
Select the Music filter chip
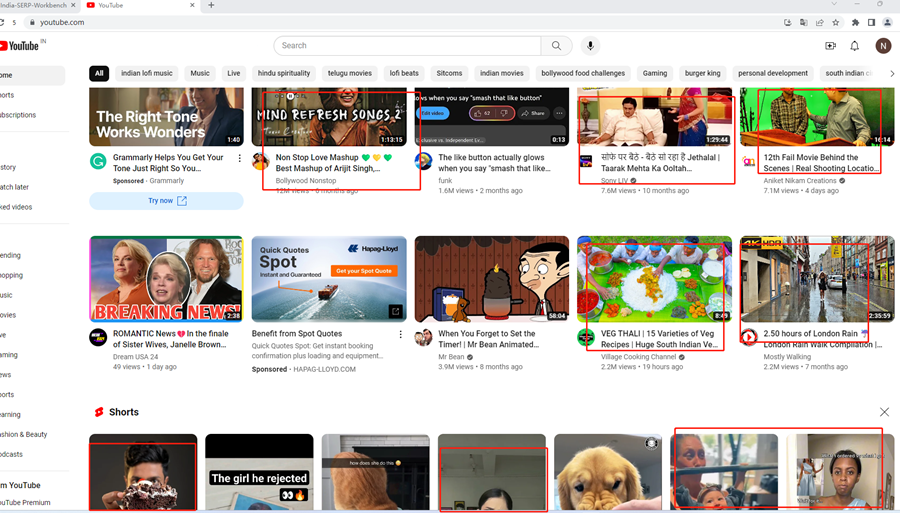(200, 73)
